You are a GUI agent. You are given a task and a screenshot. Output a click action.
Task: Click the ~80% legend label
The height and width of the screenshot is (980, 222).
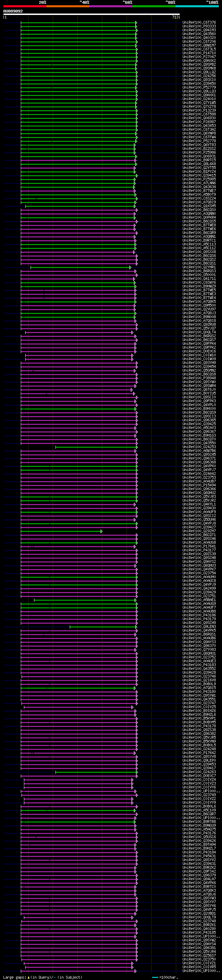(x=170, y=2)
